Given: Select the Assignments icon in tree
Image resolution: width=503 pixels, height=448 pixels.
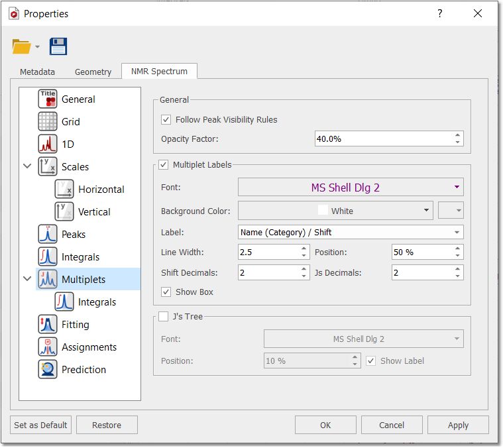Looking at the screenshot, I should pyautogui.click(x=48, y=347).
